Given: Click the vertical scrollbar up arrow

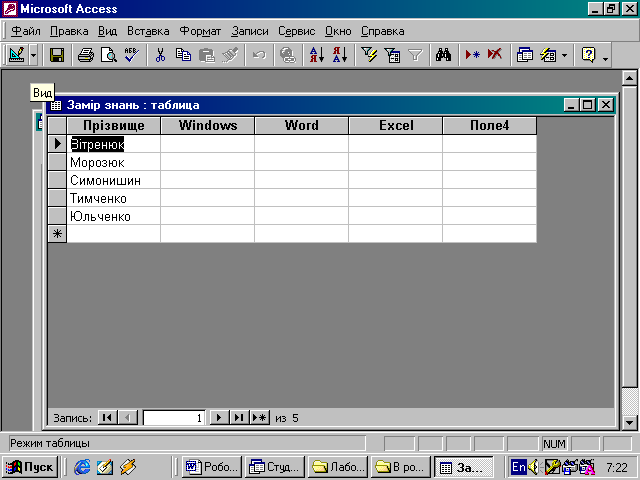Looking at the screenshot, I should click(629, 78).
